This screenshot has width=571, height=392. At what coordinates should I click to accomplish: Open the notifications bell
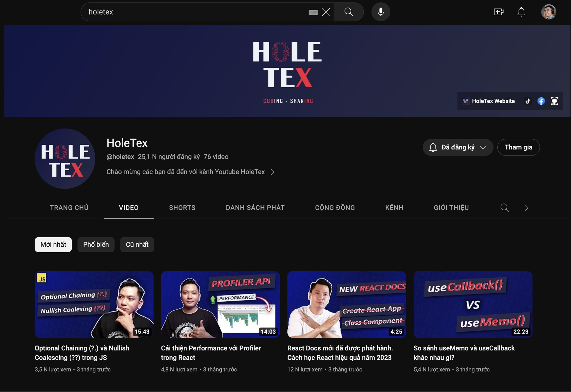(x=521, y=12)
